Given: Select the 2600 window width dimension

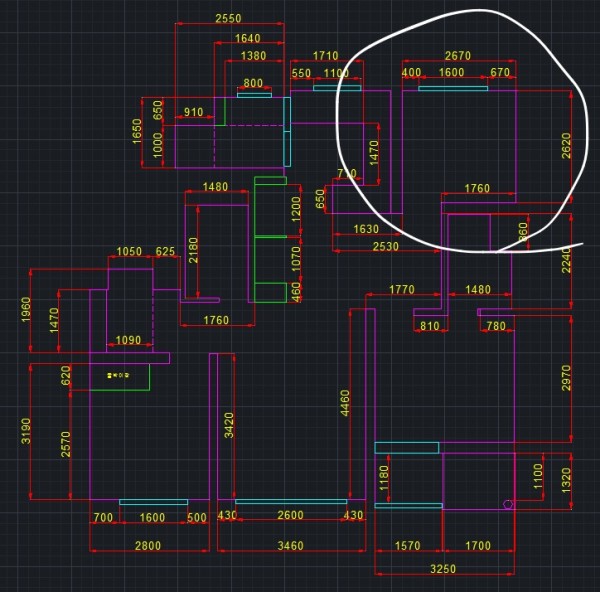Looking at the screenshot, I should pos(290,516).
